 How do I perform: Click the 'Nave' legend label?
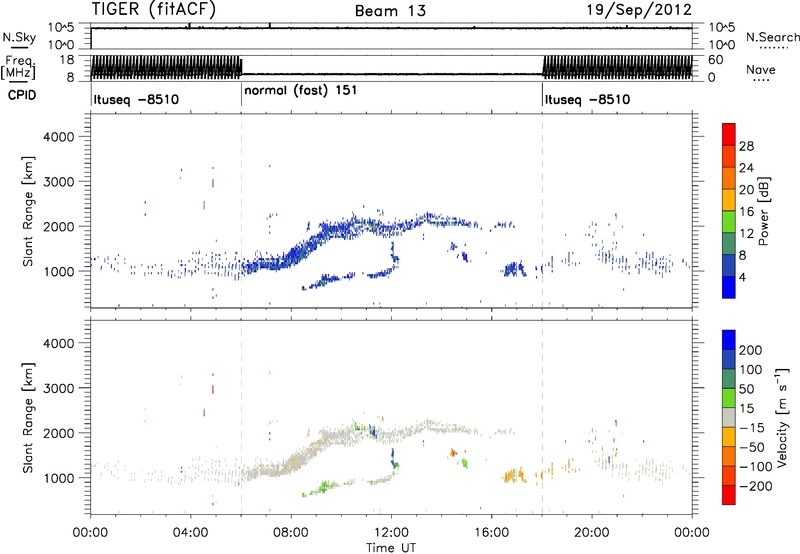tap(761, 69)
